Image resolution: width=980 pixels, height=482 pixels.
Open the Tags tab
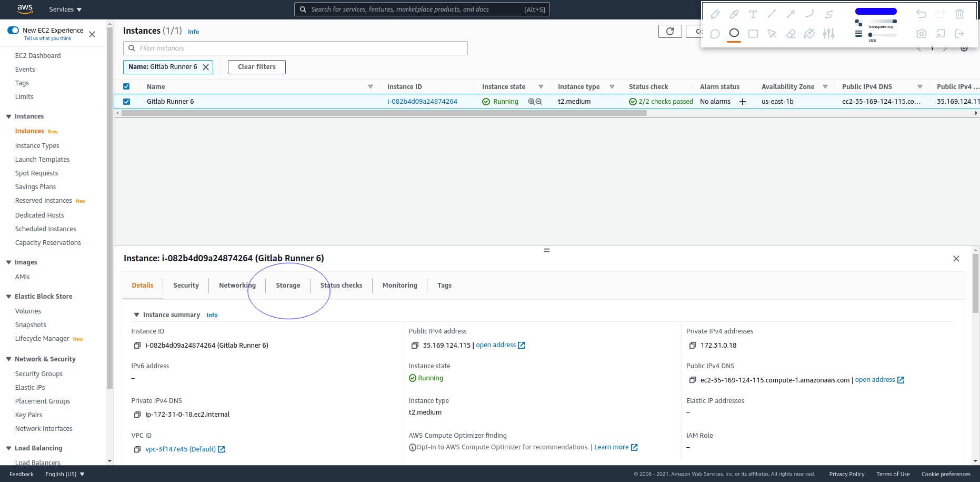(445, 286)
